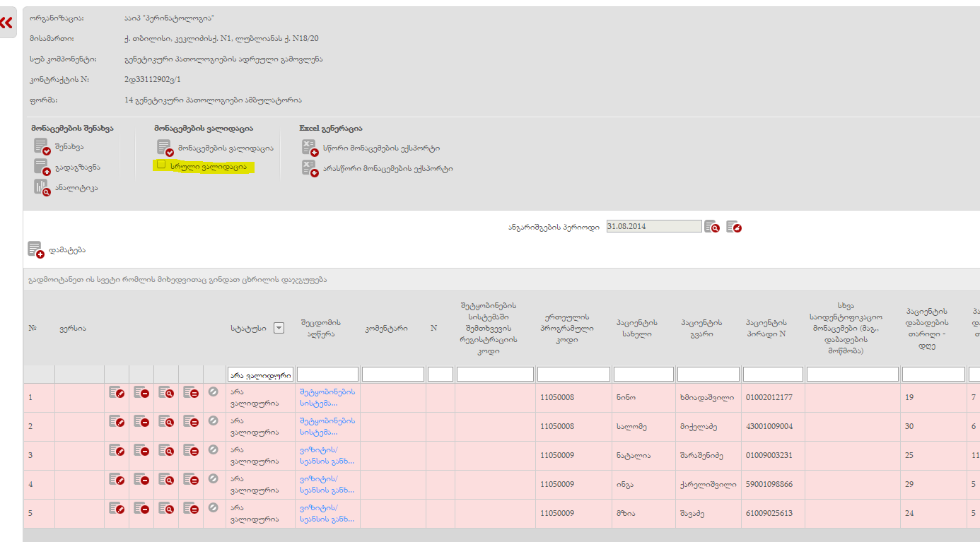This screenshot has width=980, height=542.
Task: Enable the სრული ვალიდაცია checkbox
Action: (161, 165)
